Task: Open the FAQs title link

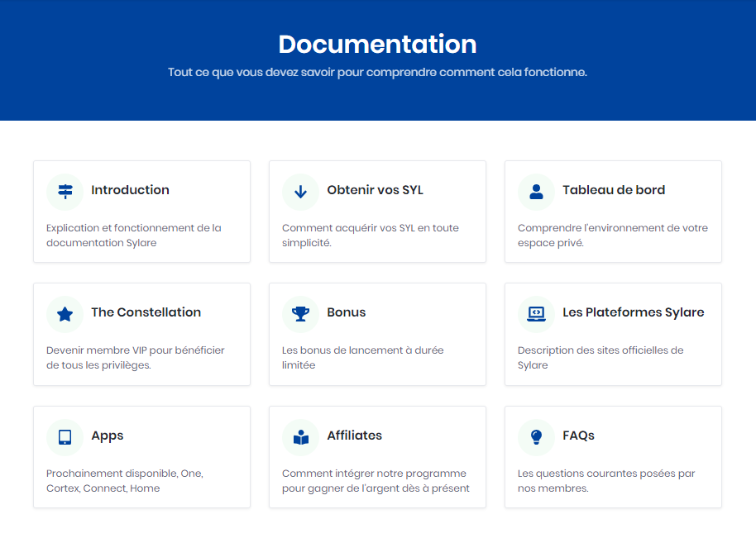Action: coord(578,436)
